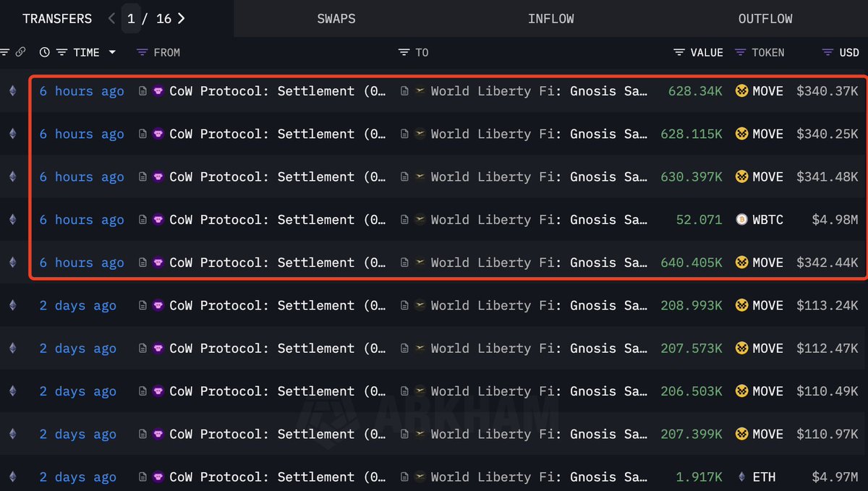Click the value 207.573K
Image resolution: width=868 pixels, height=491 pixels.
(692, 349)
